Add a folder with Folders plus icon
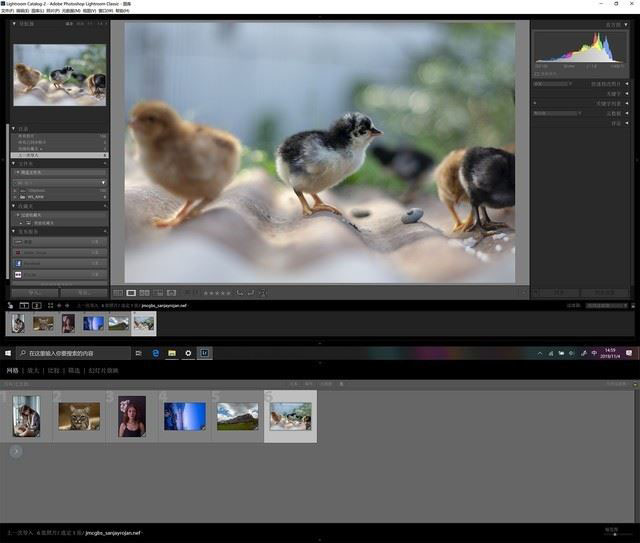This screenshot has width=640, height=543. pyautogui.click(x=105, y=163)
